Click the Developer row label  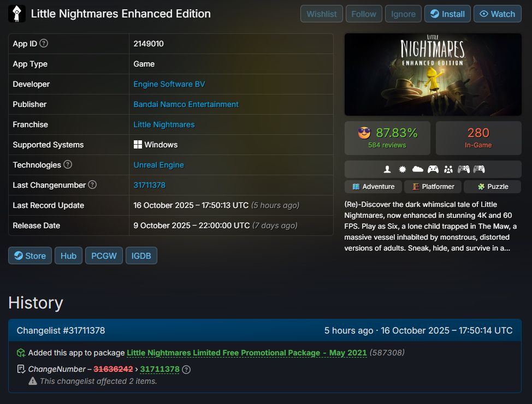(31, 84)
